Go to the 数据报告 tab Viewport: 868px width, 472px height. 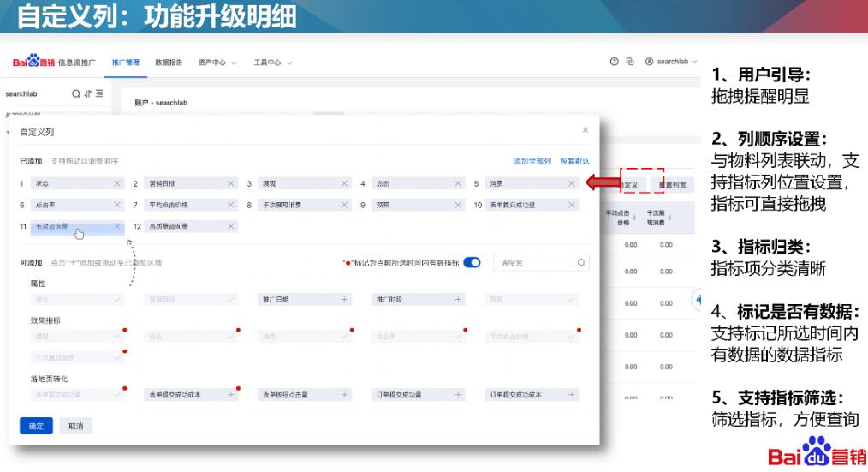pos(169,63)
